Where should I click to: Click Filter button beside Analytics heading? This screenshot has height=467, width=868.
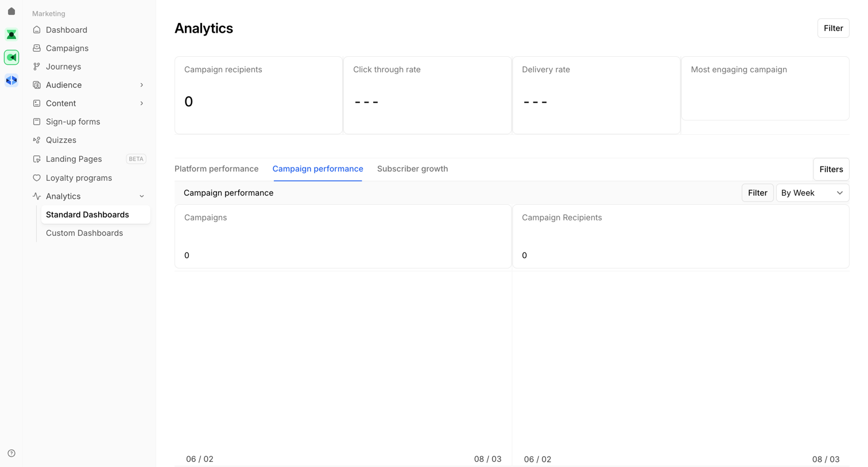coord(833,28)
